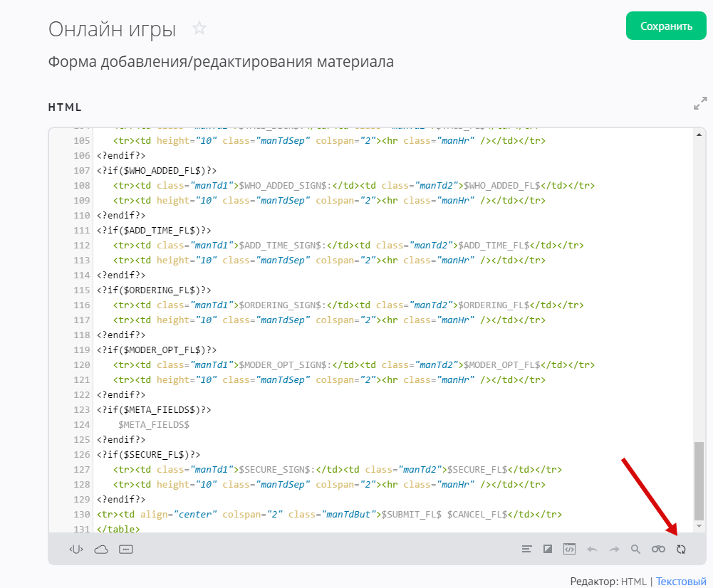The image size is (713, 588).
Task: Click the code window icon in toolbar
Action: 569,549
